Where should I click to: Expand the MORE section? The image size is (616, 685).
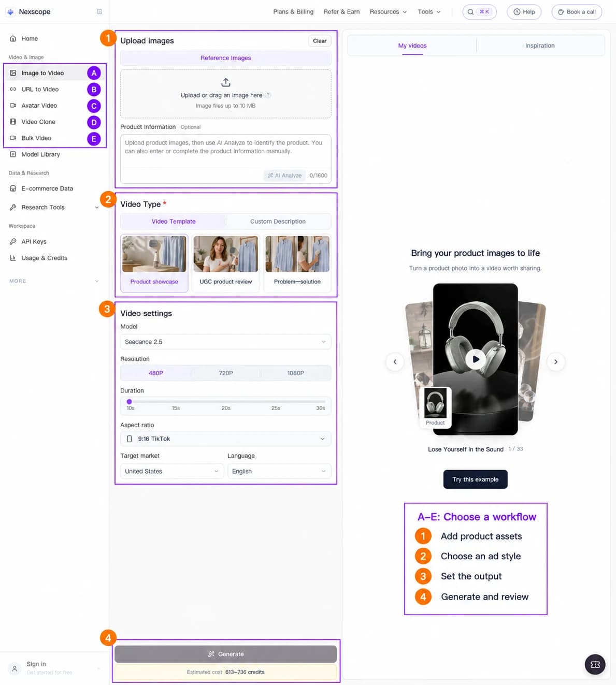point(54,281)
